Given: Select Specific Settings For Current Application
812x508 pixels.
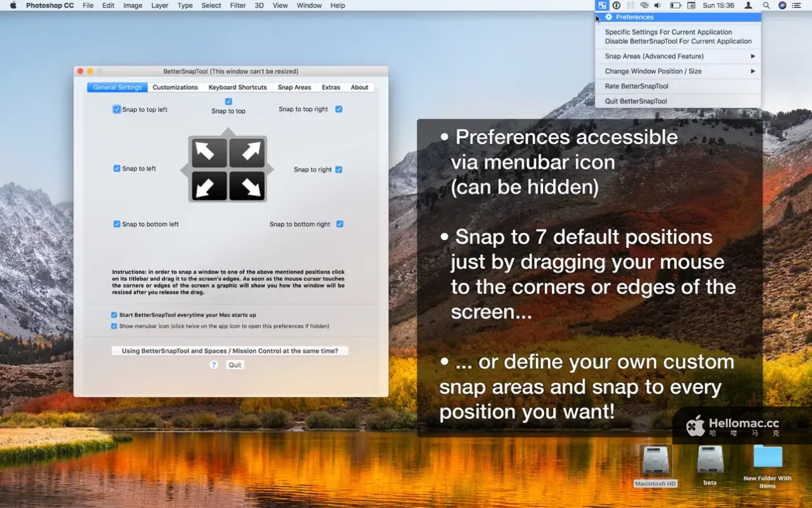Looking at the screenshot, I should point(678,32).
